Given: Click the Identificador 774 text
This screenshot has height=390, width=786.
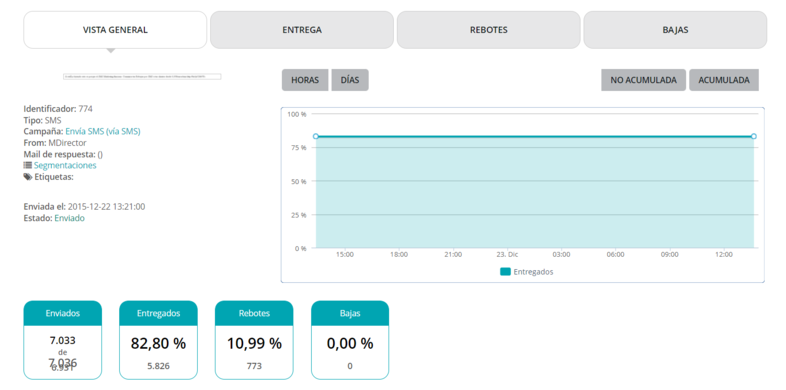Looking at the screenshot, I should click(58, 109).
